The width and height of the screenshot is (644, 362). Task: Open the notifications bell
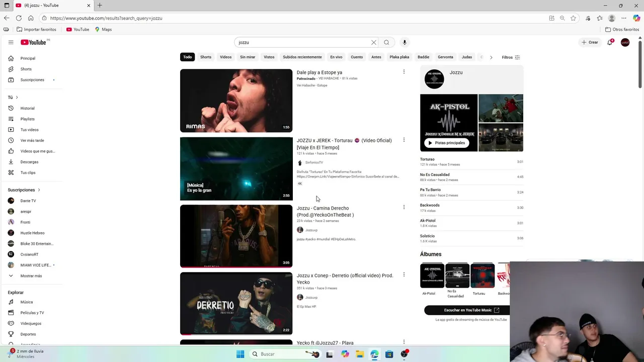(x=610, y=42)
